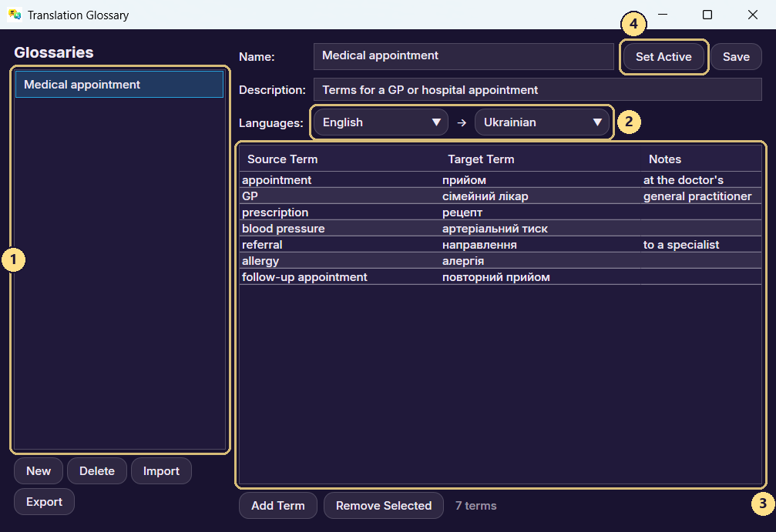Click the Export button
The height and width of the screenshot is (532, 776).
[44, 502]
